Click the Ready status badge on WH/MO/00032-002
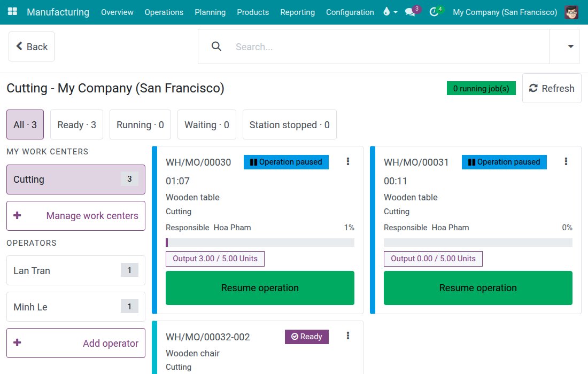 coord(307,337)
